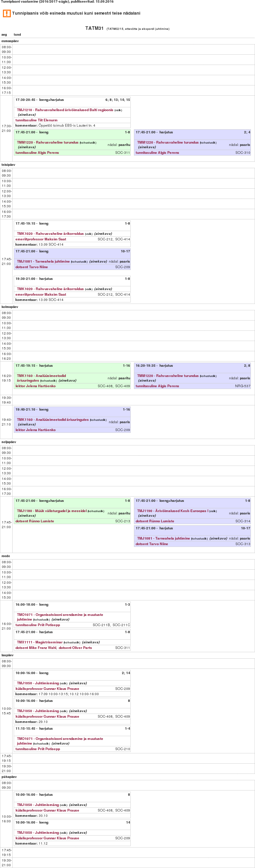Viewport: 255px width, 868px height.
Task: Open lecturer Tiit Elenurm's page
Action: 36,120
